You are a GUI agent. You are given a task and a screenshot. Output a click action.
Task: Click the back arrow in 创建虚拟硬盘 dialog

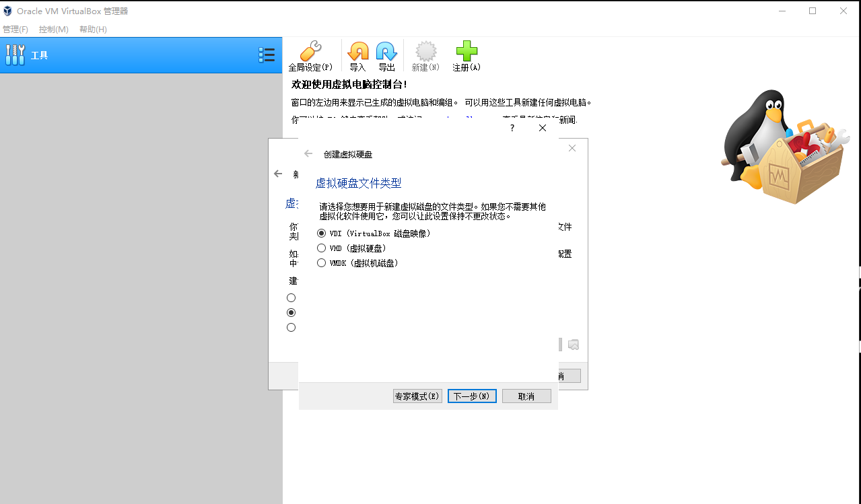(x=308, y=153)
